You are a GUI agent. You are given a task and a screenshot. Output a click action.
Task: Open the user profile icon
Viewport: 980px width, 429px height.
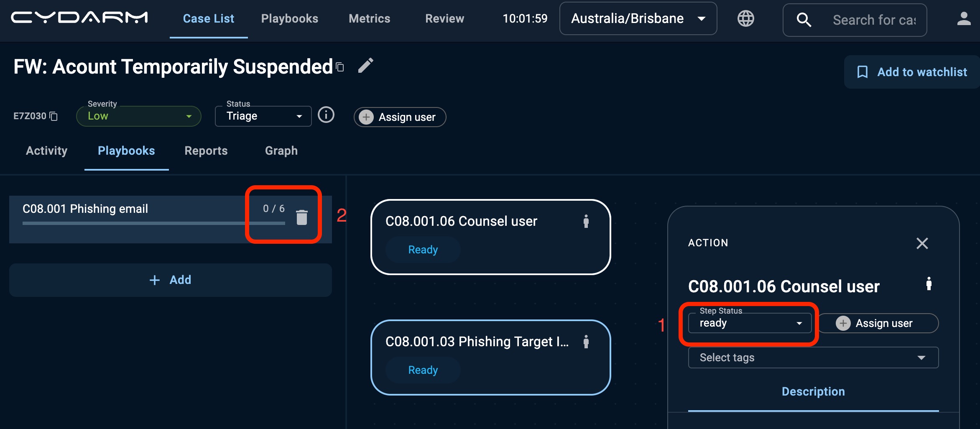click(964, 19)
